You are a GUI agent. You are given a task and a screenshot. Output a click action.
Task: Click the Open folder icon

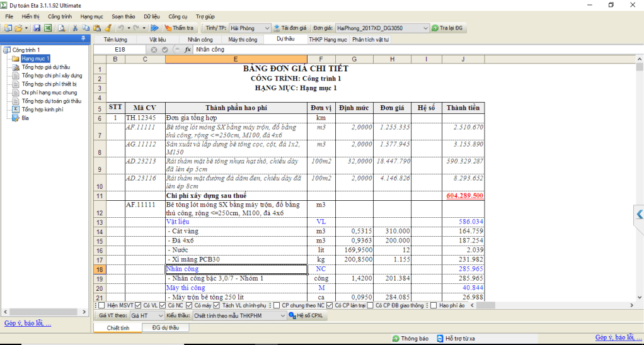(x=19, y=28)
